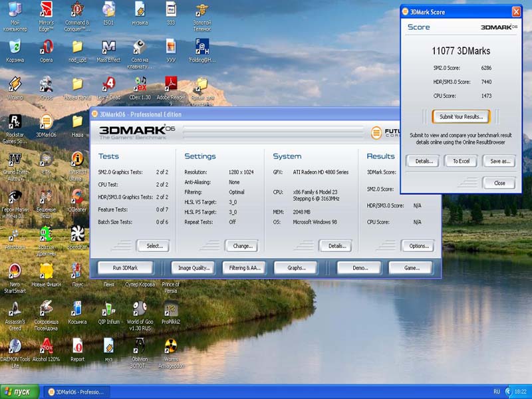Open the Opera browser desktop icon
532x399 pixels.
(x=46, y=48)
